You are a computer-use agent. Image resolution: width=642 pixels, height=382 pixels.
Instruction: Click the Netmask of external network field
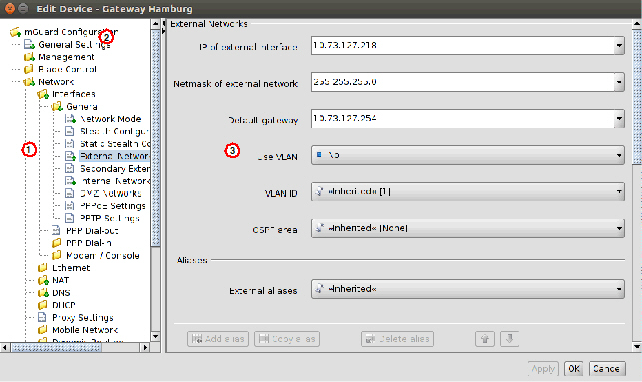point(463,82)
